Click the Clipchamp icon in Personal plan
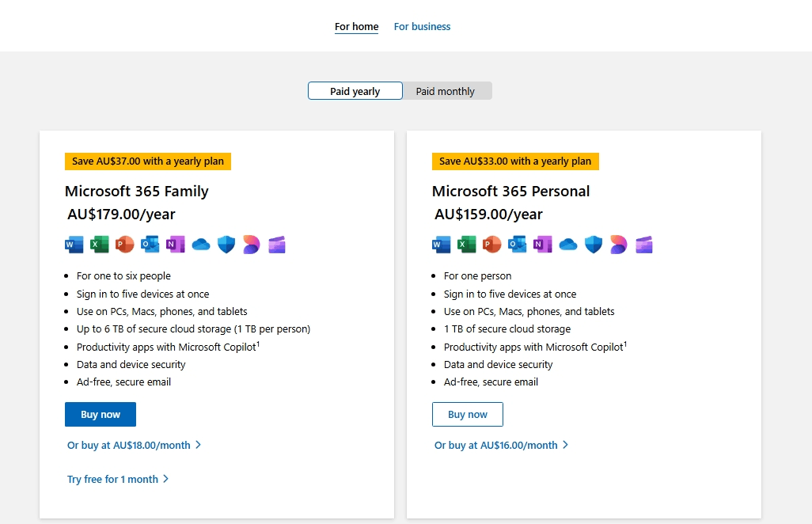Screen dimensions: 812x524 pos(644,245)
